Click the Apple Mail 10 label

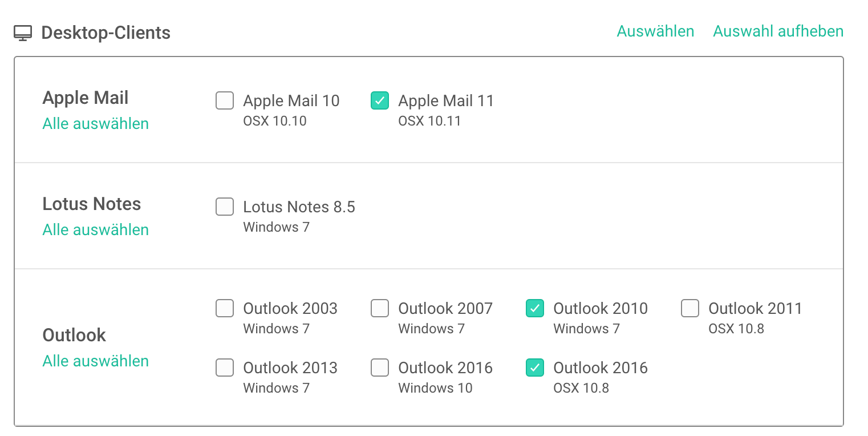291,101
